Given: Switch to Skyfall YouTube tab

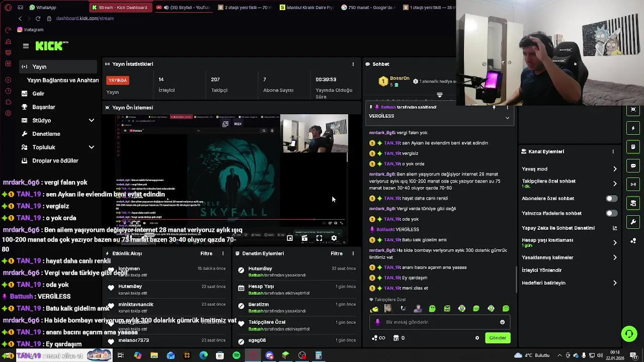Looking at the screenshot, I should (x=184, y=8).
